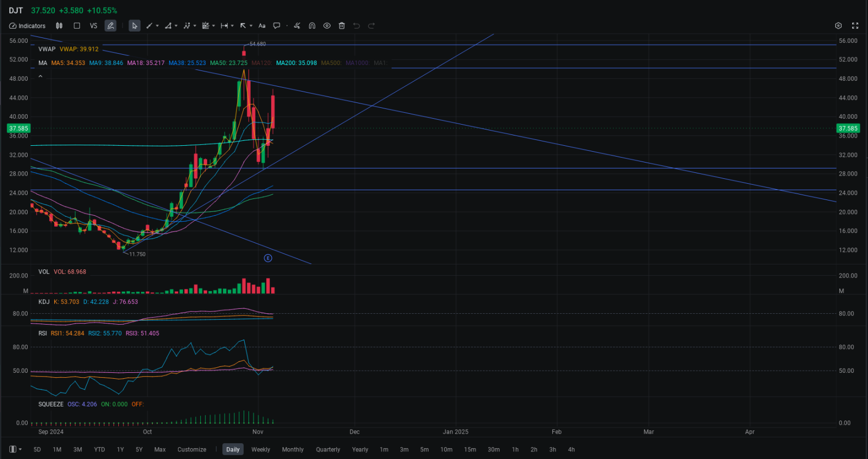Select the cursor pointer tool
The width and height of the screenshot is (868, 459).
tap(135, 25)
